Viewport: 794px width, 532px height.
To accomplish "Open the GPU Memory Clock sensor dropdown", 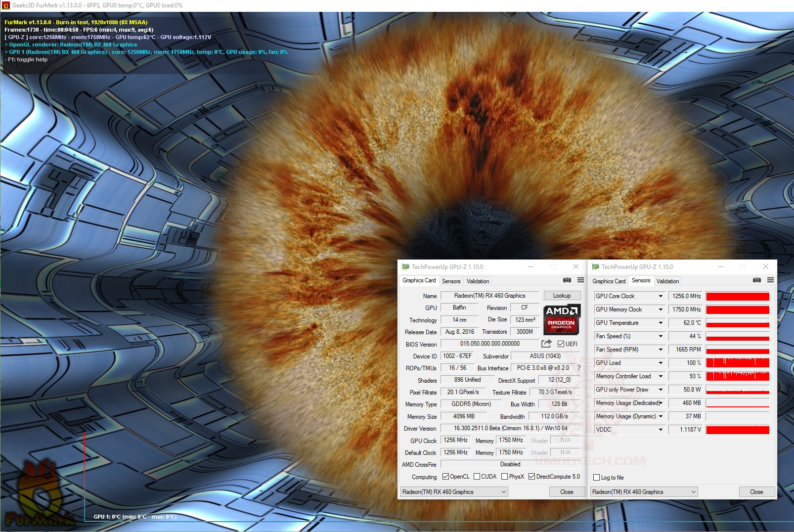I will pos(661,310).
